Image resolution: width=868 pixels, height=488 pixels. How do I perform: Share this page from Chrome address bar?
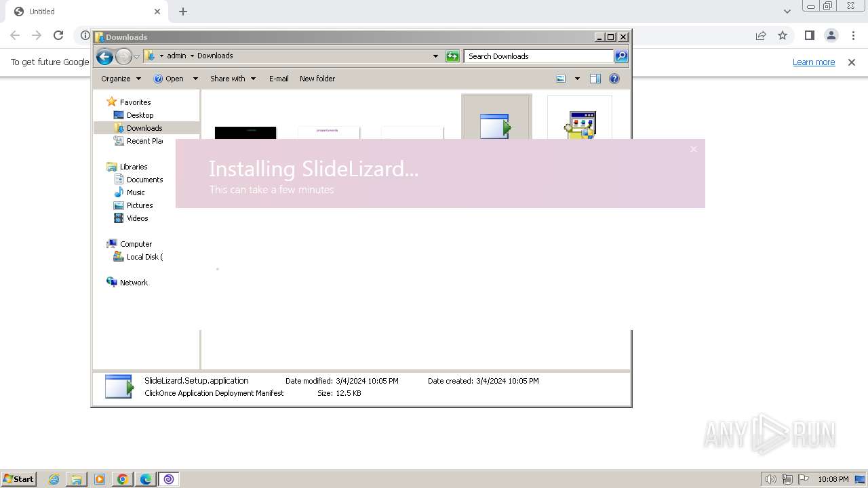(761, 35)
